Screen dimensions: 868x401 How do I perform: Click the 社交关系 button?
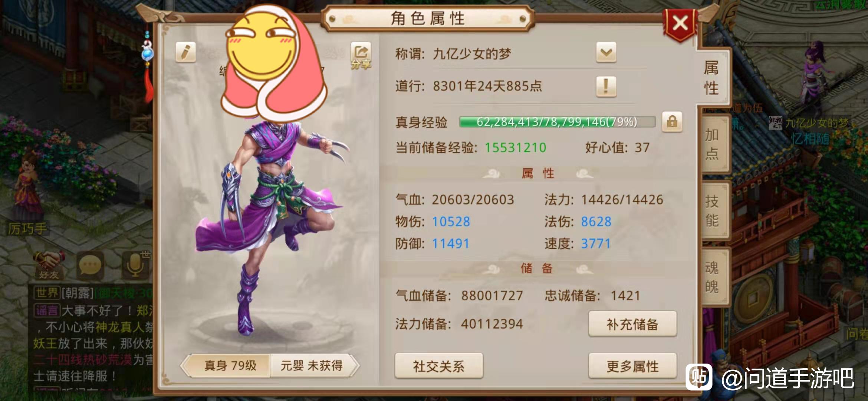point(439,366)
